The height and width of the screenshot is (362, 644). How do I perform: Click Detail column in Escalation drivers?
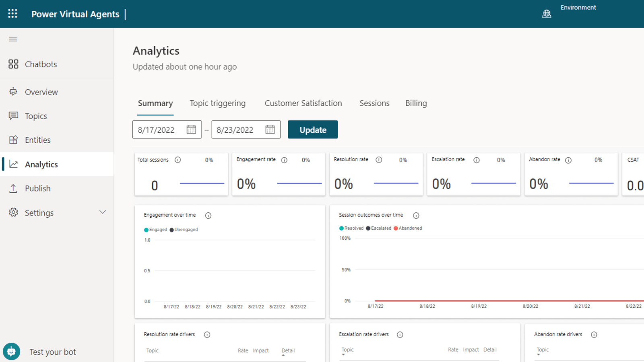coord(490,350)
